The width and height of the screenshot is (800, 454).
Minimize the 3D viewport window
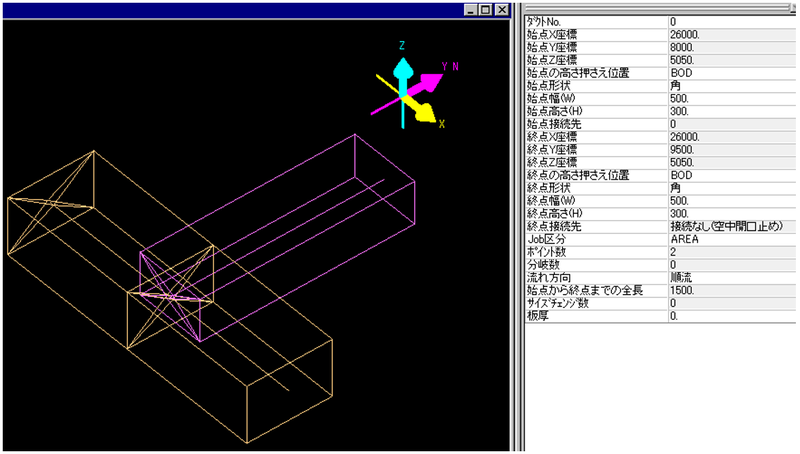coord(472,8)
